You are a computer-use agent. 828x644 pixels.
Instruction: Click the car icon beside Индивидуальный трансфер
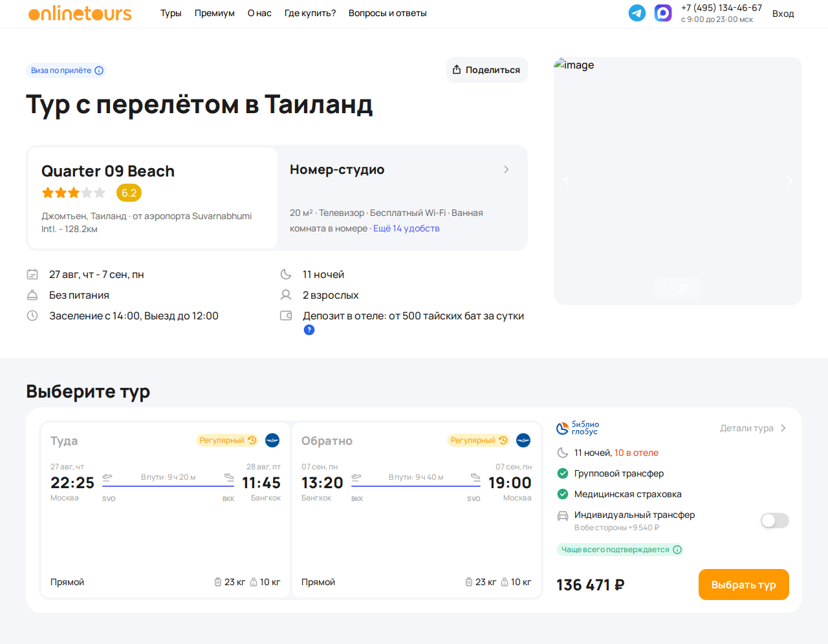tap(563, 515)
